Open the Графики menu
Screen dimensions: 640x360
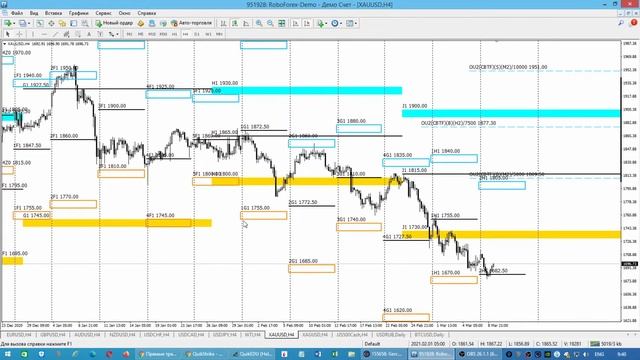[x=78, y=13]
